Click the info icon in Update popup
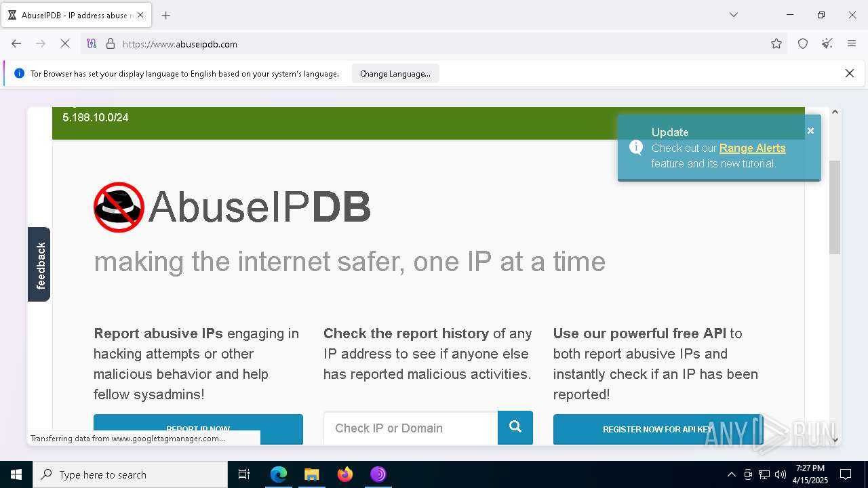Viewport: 868px width, 488px height. [x=636, y=147]
